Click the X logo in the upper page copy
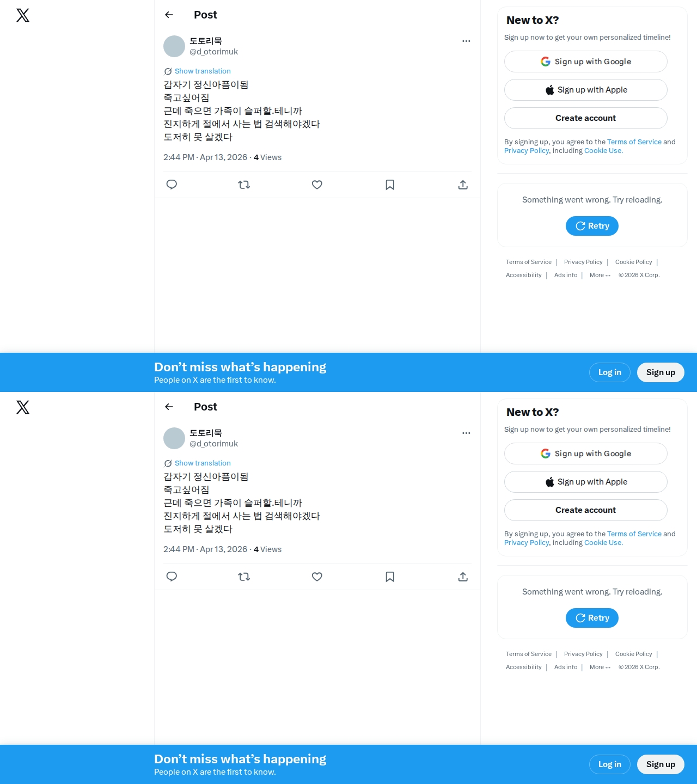 click(x=23, y=15)
